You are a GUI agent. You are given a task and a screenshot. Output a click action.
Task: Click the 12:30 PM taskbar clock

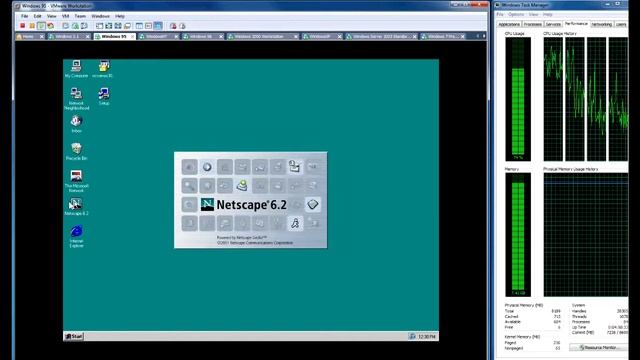427,337
